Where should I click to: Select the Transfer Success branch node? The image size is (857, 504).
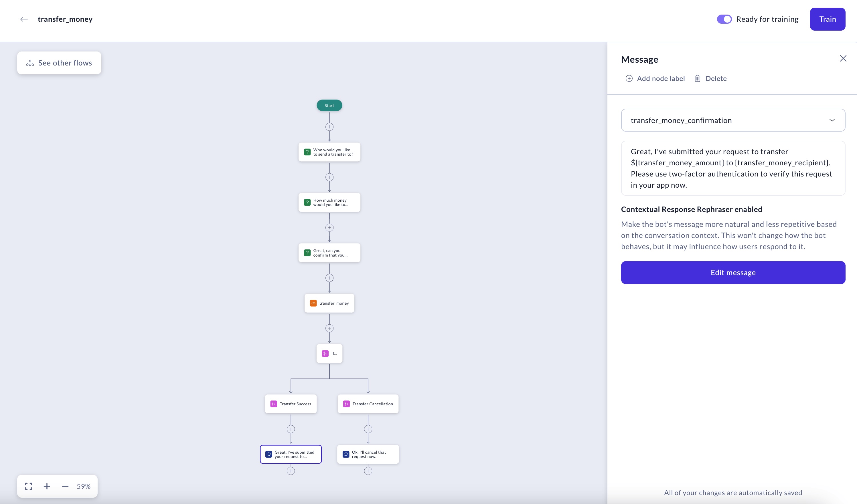[x=291, y=404]
